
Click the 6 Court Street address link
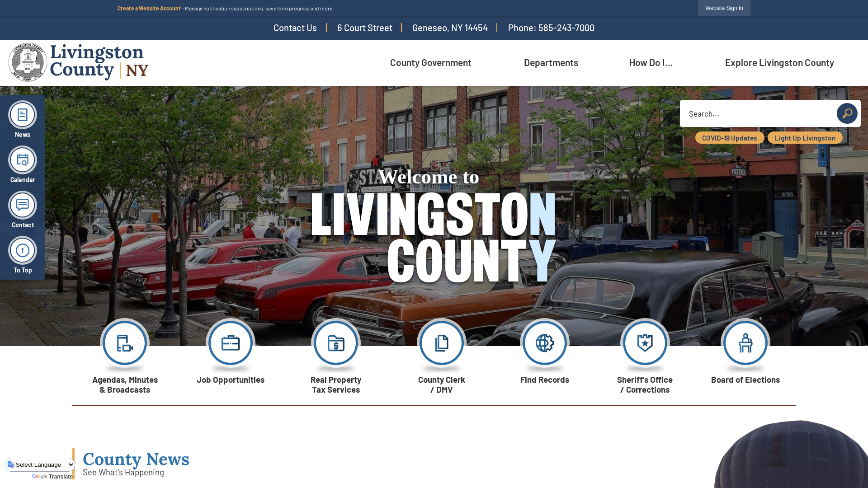pos(364,28)
